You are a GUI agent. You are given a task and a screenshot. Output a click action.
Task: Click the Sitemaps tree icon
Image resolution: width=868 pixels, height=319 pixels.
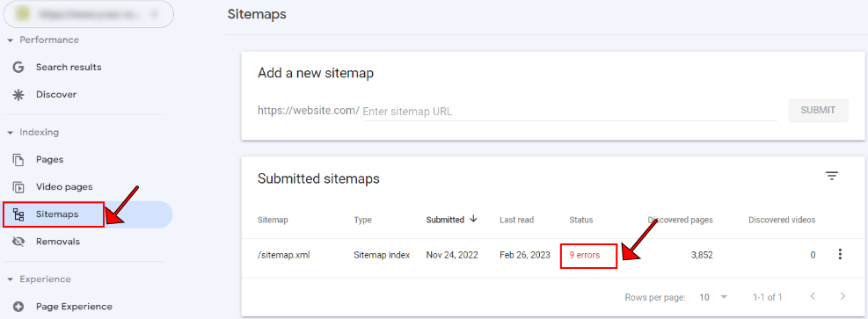18,214
